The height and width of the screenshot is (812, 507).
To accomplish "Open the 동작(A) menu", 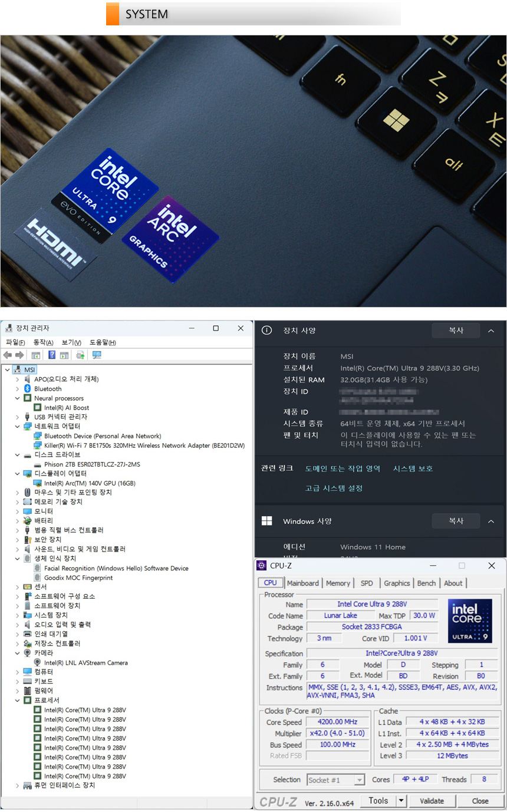I will click(x=43, y=343).
